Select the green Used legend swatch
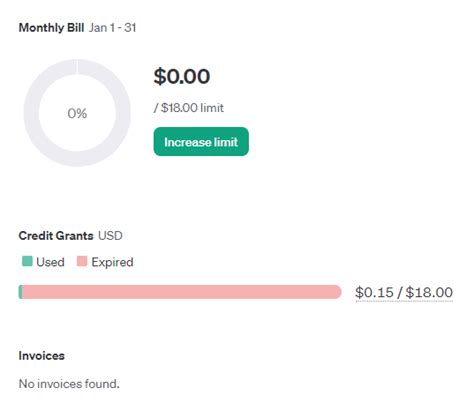The width and height of the screenshot is (474, 403). click(x=27, y=261)
